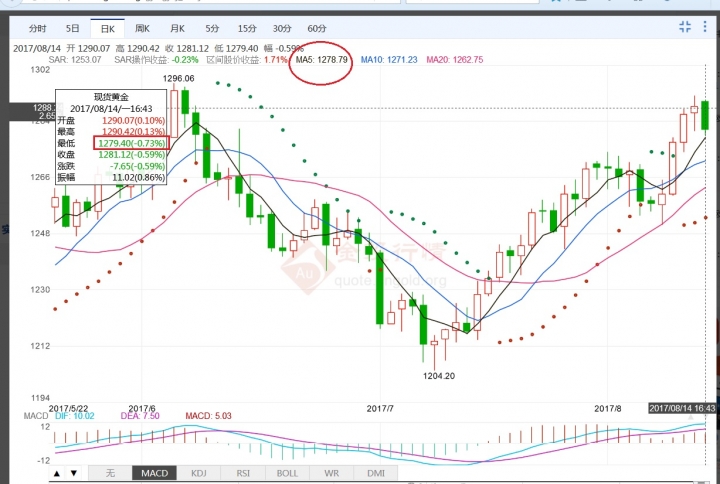Screen dimensions: 720x484
Task: Enable the BOLL indicator
Action: coord(288,473)
